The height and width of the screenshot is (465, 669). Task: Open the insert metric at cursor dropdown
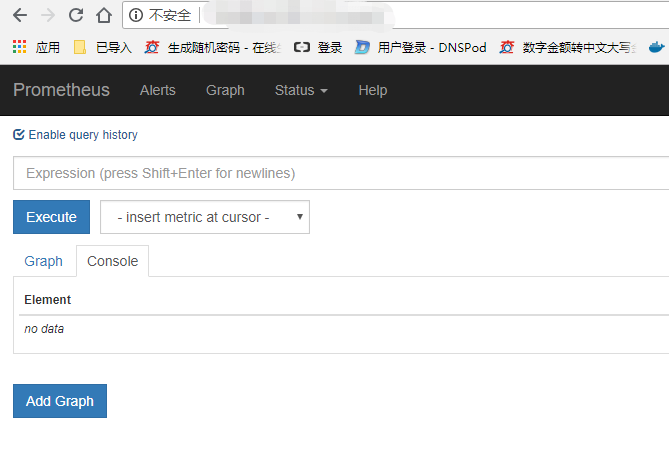click(205, 217)
